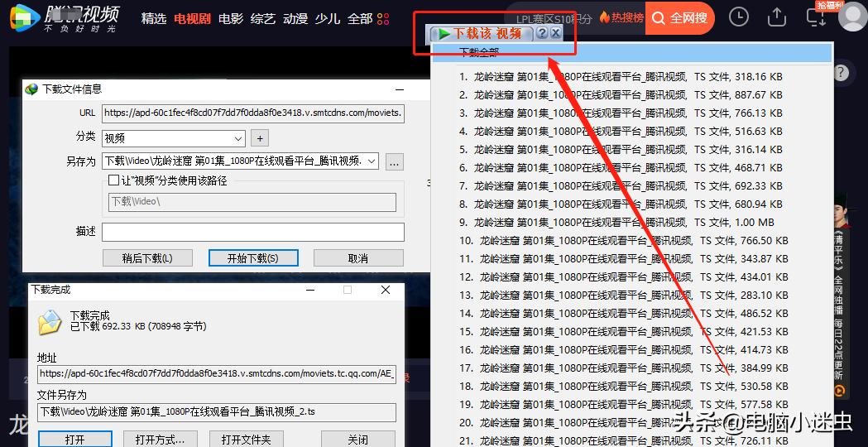Open the 少儿 nav tab
The image size is (868, 447).
(x=327, y=18)
